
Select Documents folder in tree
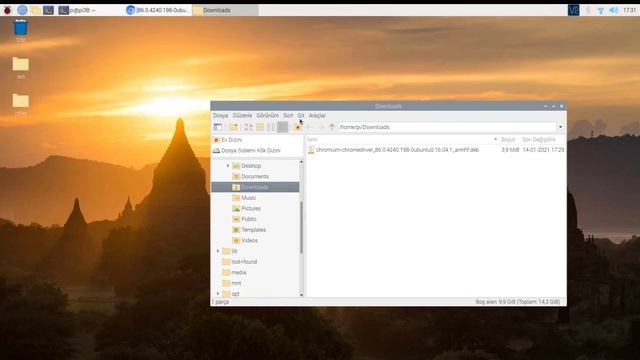pos(254,176)
